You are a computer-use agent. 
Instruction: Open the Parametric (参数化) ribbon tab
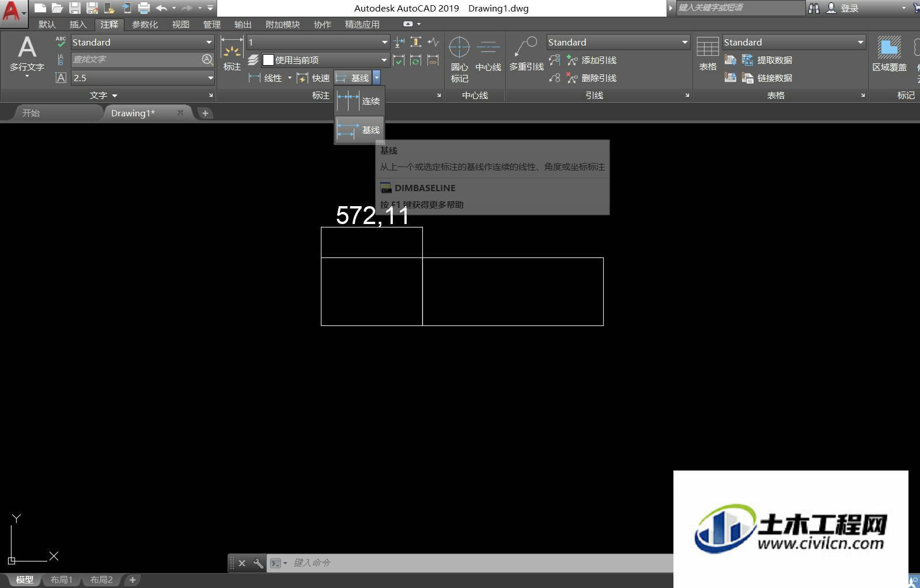145,24
